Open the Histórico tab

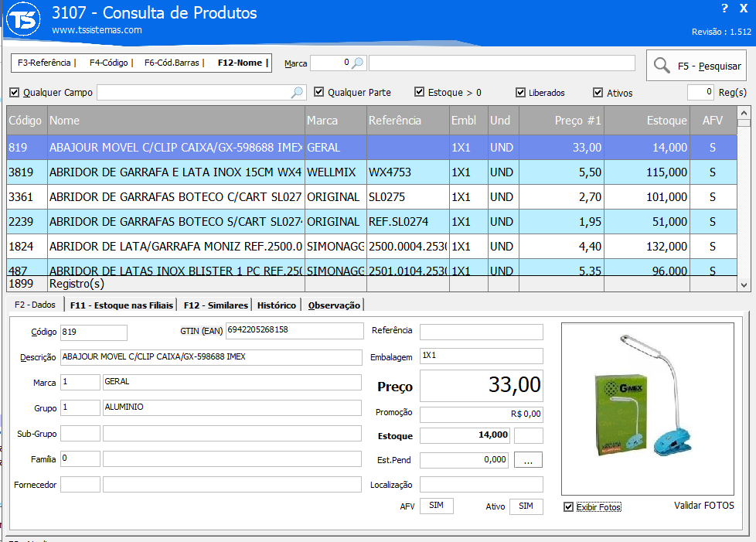click(277, 305)
